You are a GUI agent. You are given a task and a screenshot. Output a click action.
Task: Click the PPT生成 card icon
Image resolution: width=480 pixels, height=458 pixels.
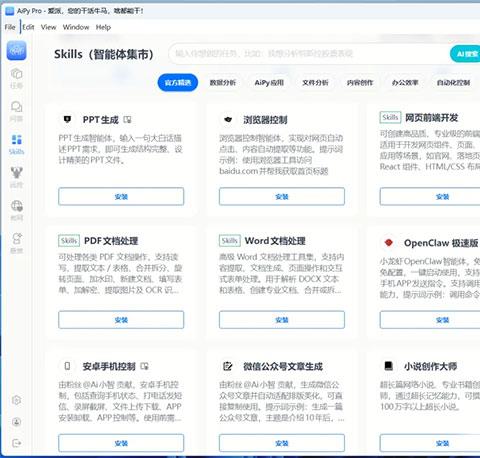point(67,119)
